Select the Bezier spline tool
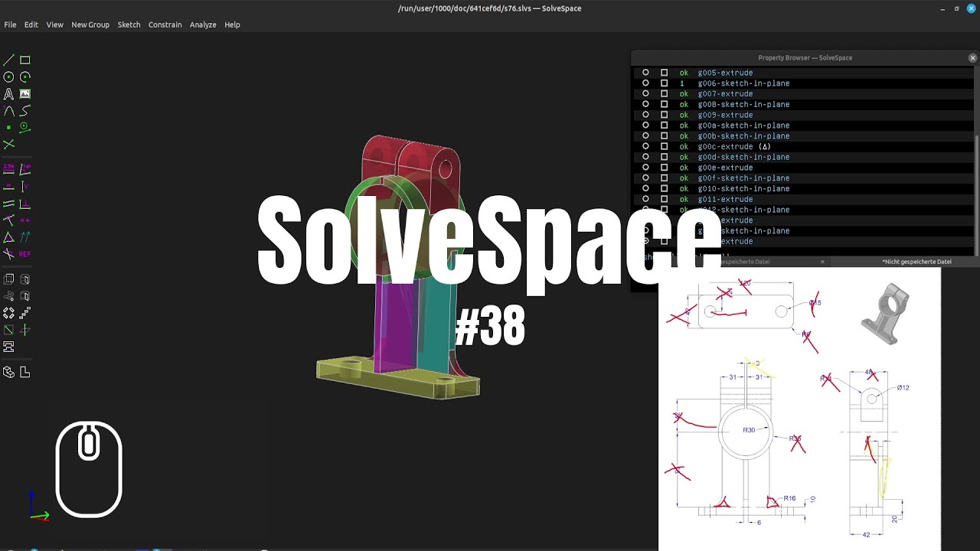 (25, 110)
